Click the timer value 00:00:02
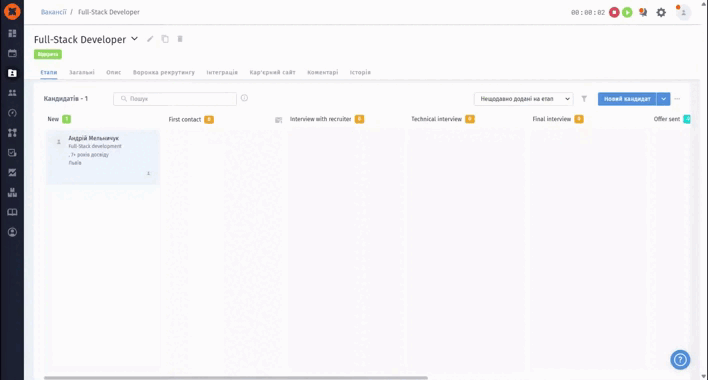The width and height of the screenshot is (708, 380). pos(588,13)
